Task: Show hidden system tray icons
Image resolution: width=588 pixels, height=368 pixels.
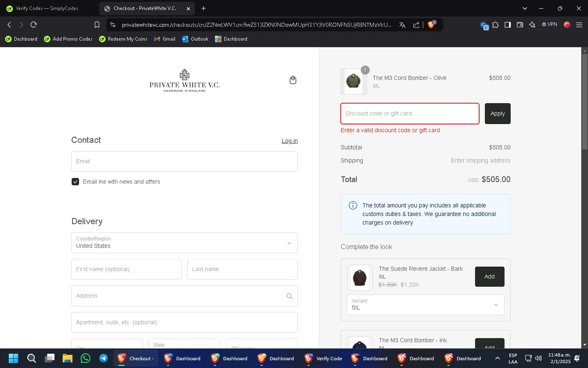Action: click(x=497, y=358)
